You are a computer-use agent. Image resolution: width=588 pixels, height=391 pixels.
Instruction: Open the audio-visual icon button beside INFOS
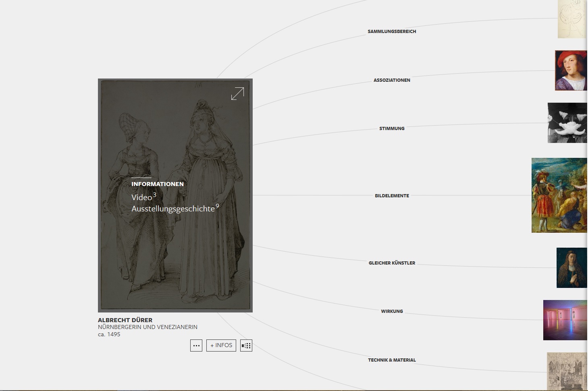246,345
